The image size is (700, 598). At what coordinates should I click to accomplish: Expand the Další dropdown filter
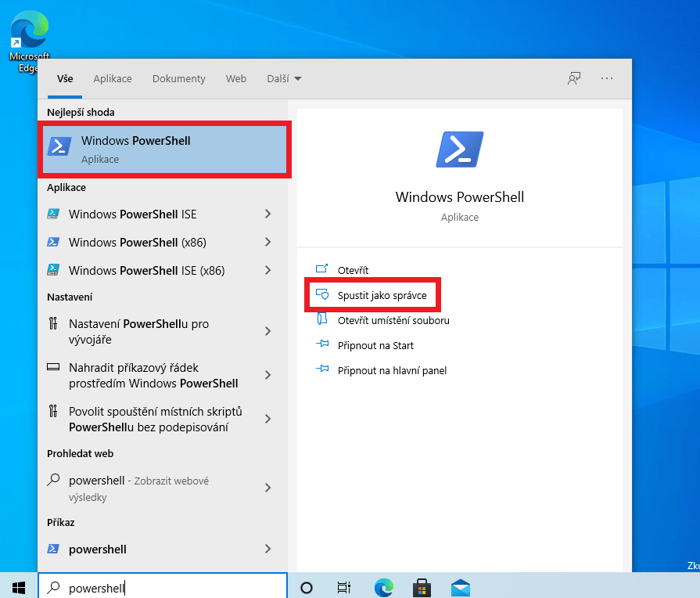coord(284,79)
